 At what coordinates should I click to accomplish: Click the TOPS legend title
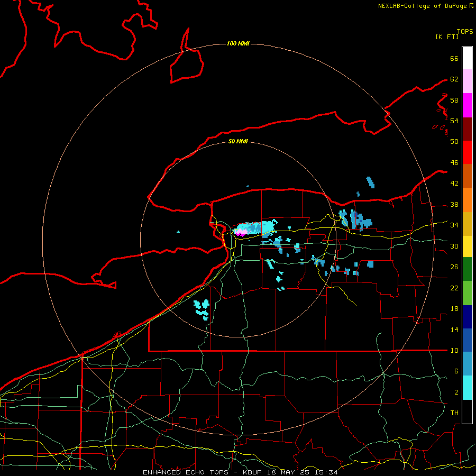coord(465,31)
